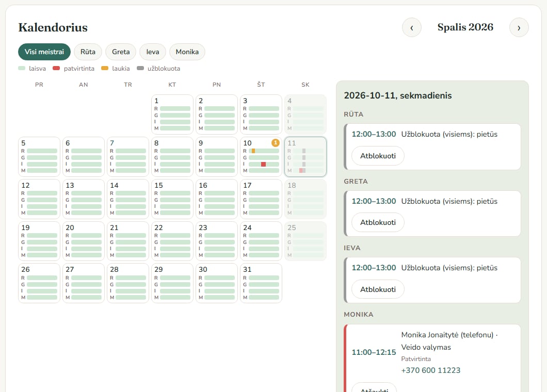Open day 11 in the calendar

coord(305,157)
